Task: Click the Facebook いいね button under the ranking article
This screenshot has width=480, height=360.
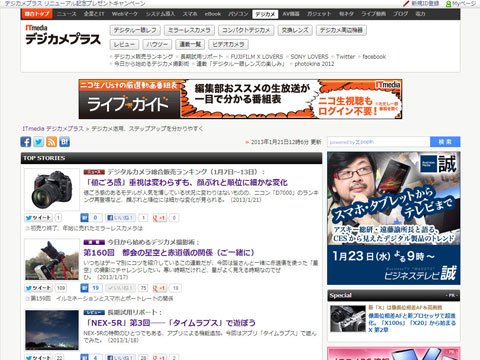Action: (120, 218)
